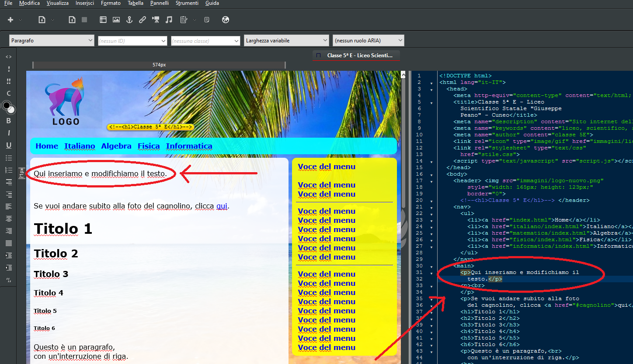
Task: Open the Formato menu
Action: coord(111,3)
